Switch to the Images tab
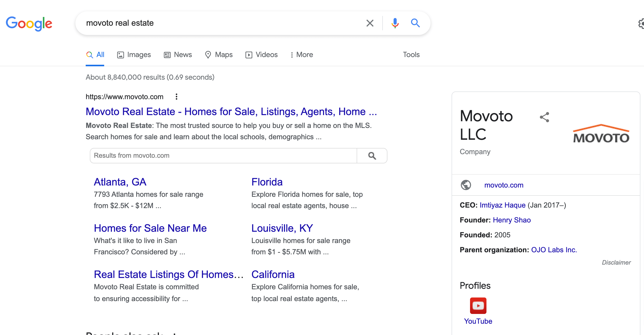This screenshot has width=644, height=335. click(x=134, y=55)
